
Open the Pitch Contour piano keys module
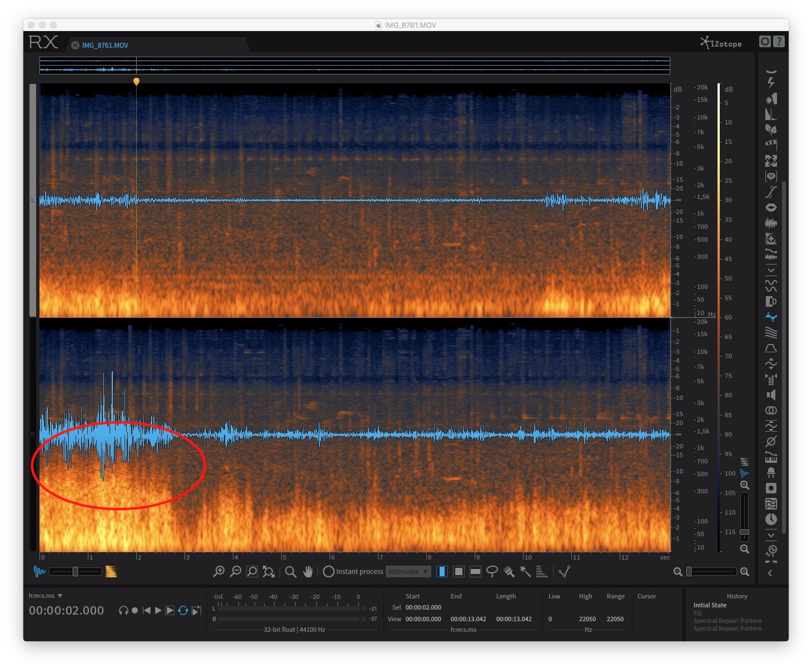click(x=771, y=457)
